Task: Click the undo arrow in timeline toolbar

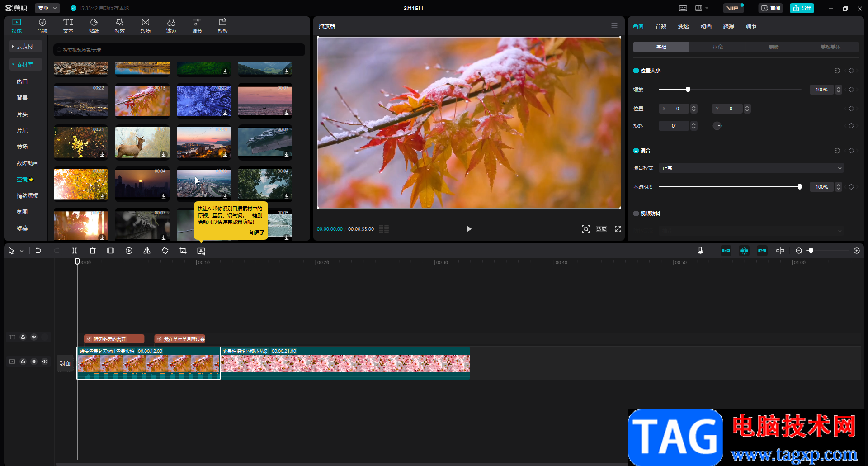Action: coord(38,251)
